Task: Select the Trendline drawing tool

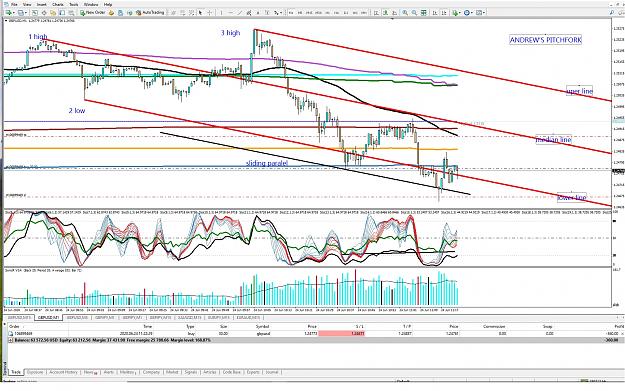Action: pos(240,13)
